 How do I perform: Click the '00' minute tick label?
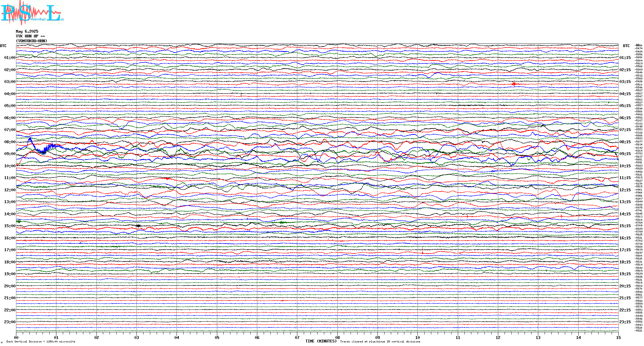point(16,337)
